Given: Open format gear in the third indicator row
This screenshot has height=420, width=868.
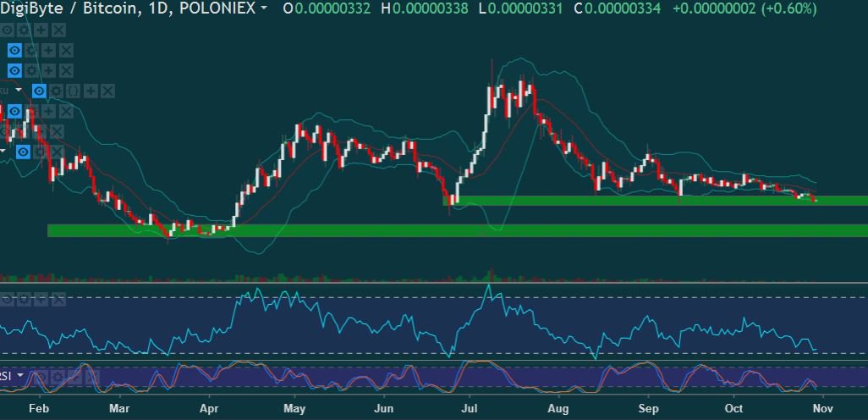Looking at the screenshot, I should tap(31, 70).
